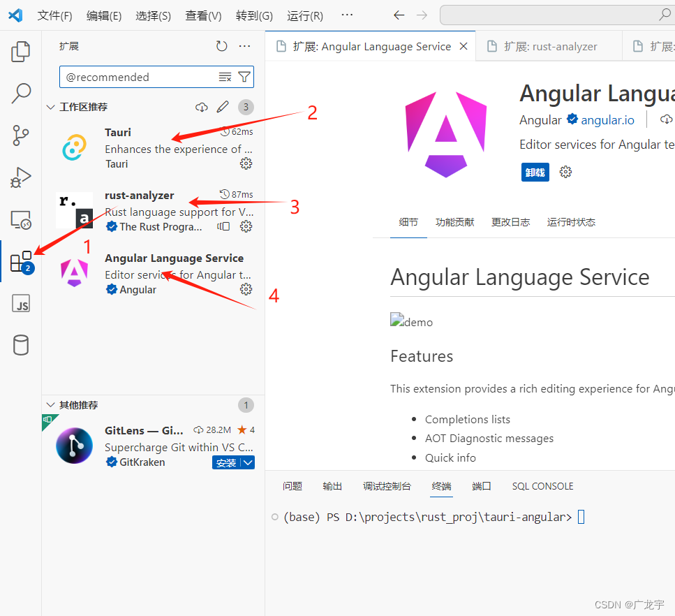Click the filter extensions funnel icon
The height and width of the screenshot is (616, 675).
[x=244, y=77]
